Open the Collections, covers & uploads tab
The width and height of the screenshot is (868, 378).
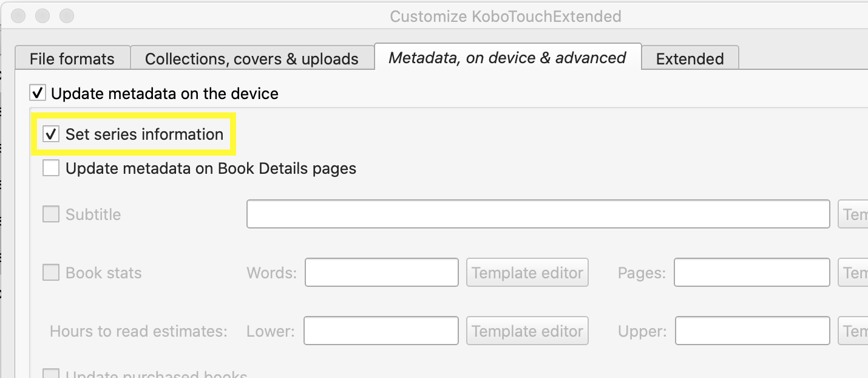tap(251, 59)
